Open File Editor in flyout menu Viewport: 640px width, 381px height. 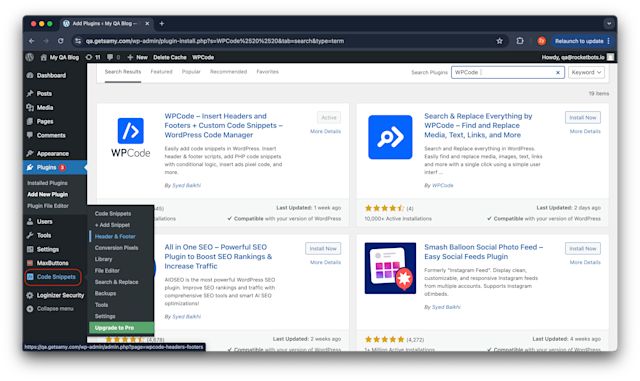coord(107,271)
